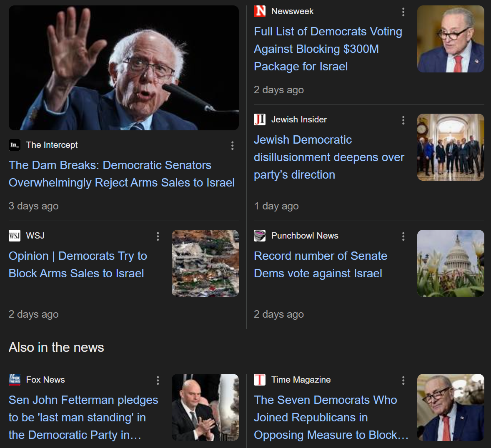Click the Jewish Insider JI logo
The image size is (491, 448).
[260, 119]
